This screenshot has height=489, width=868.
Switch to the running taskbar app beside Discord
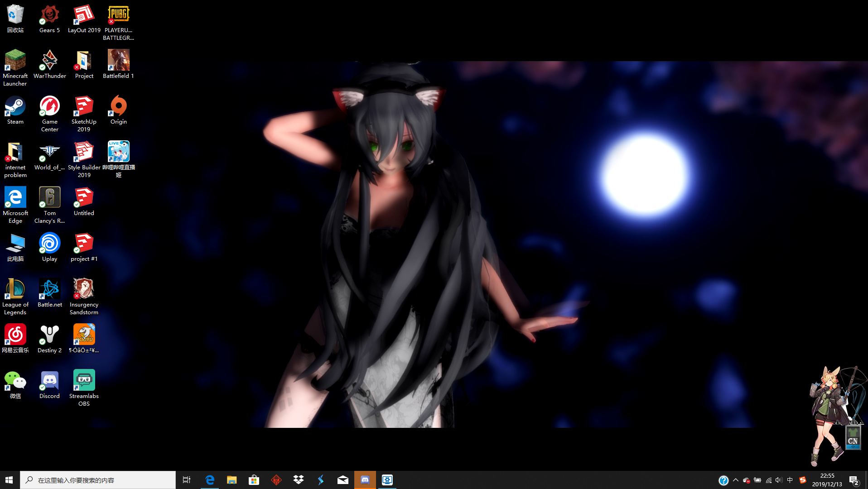pos(387,480)
